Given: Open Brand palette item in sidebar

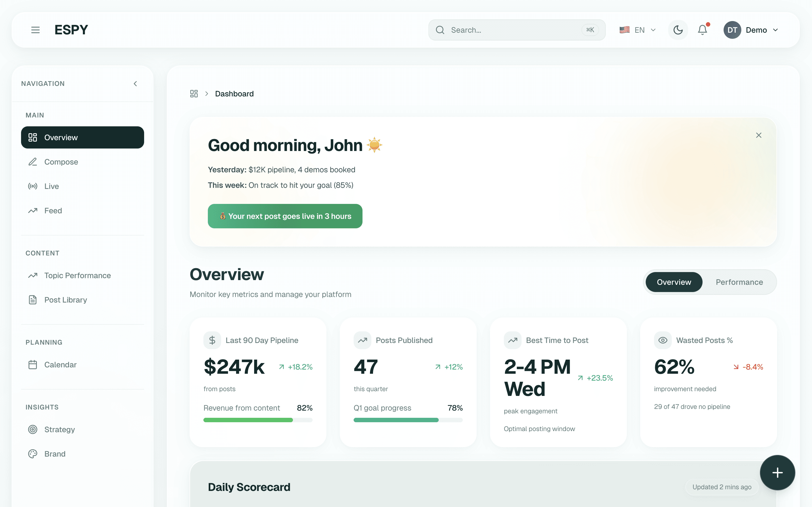Looking at the screenshot, I should 55,454.
